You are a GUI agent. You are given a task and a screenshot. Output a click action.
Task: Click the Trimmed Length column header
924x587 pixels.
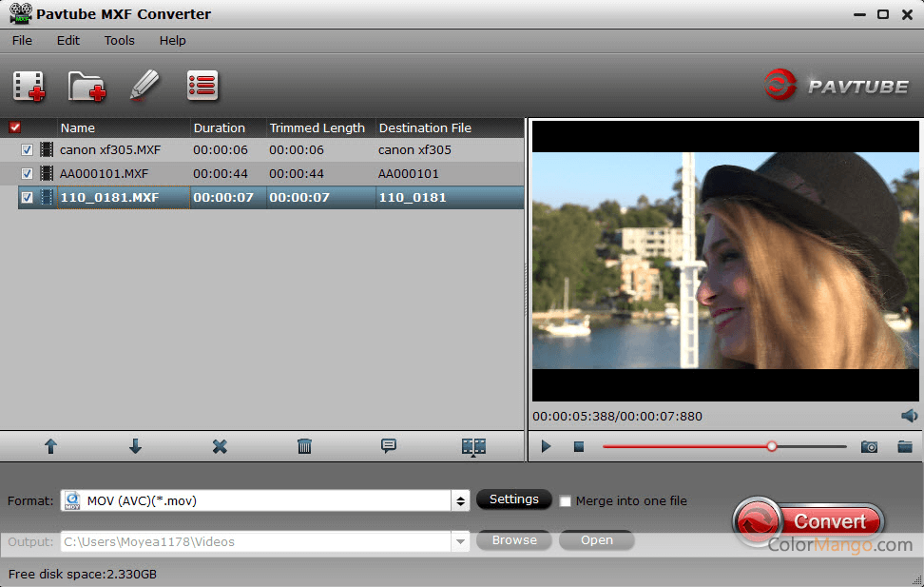tap(320, 127)
